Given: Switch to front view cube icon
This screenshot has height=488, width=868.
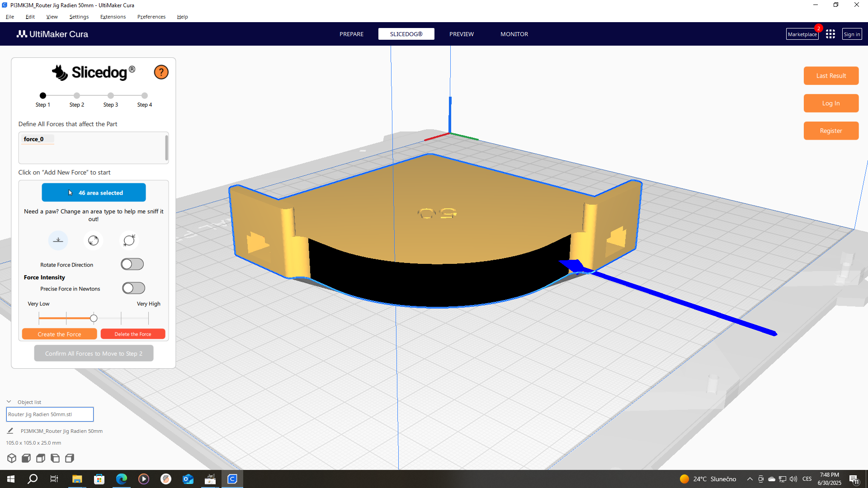Looking at the screenshot, I should [x=26, y=458].
